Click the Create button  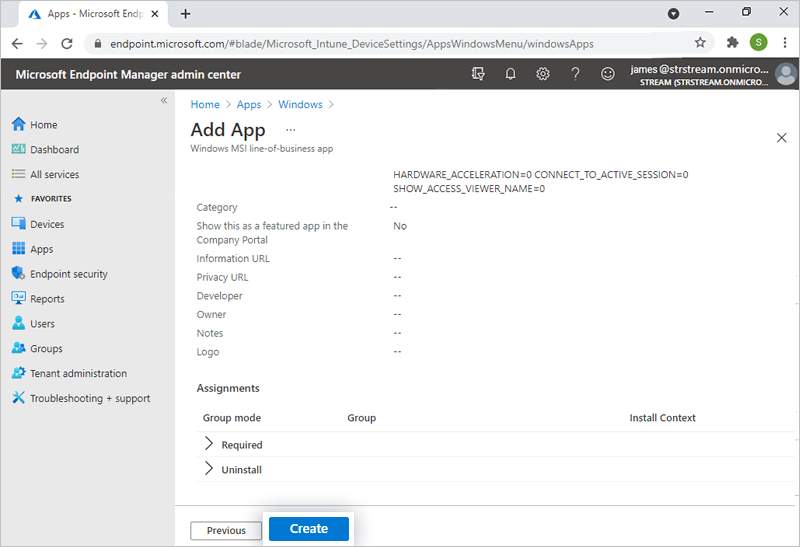tap(308, 529)
